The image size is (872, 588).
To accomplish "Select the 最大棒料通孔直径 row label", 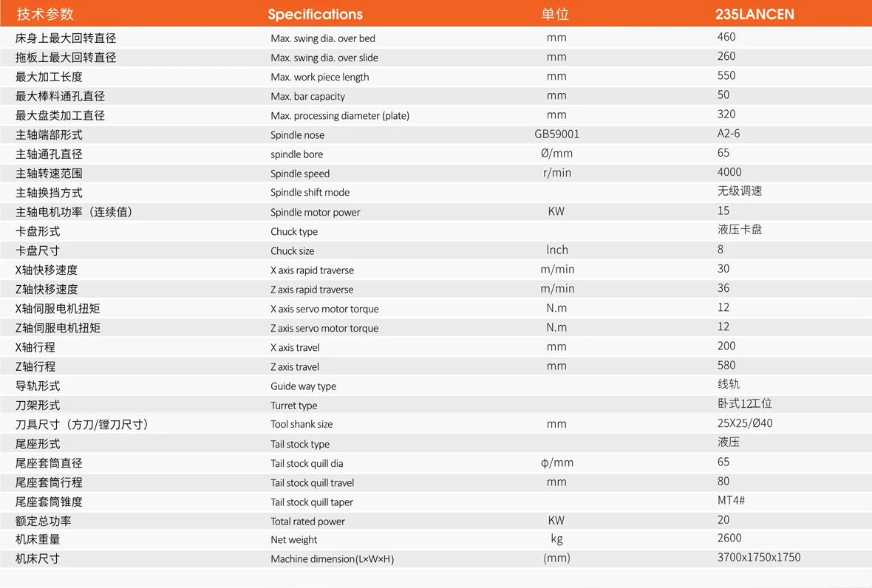I will point(60,96).
